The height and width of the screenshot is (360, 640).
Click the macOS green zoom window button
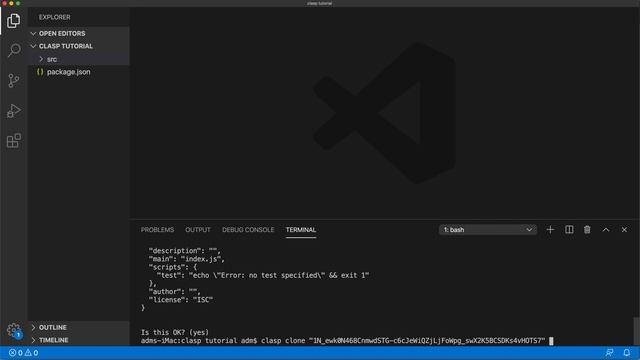pos(18,3)
